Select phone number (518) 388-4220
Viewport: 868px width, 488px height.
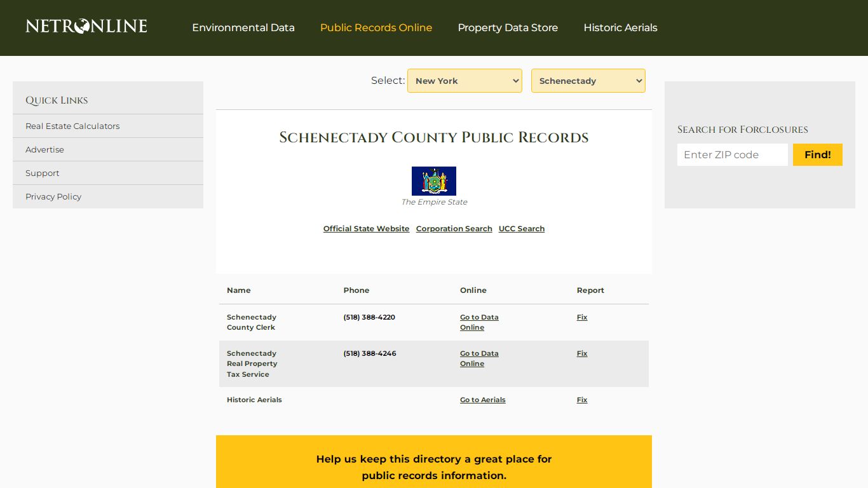click(369, 317)
